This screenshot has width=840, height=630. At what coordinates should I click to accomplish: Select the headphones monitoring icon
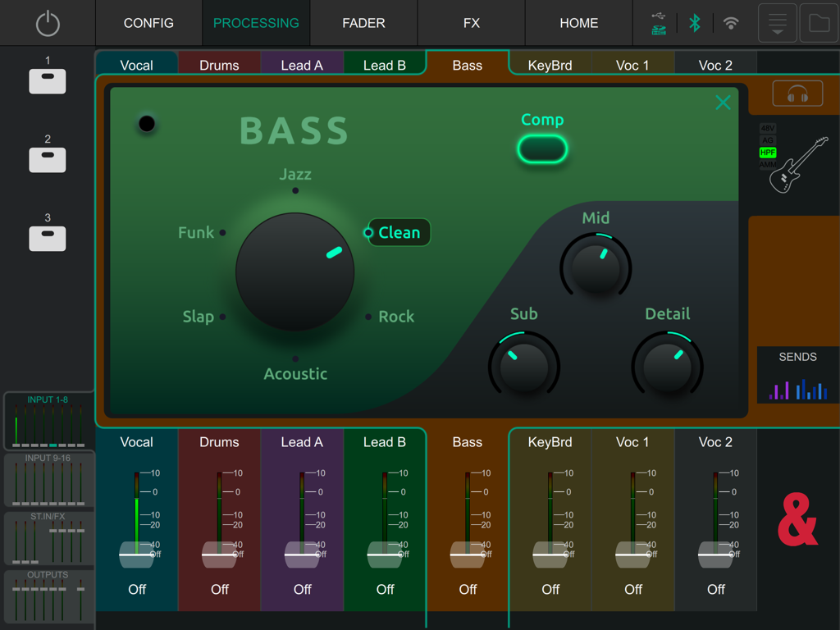point(797,93)
